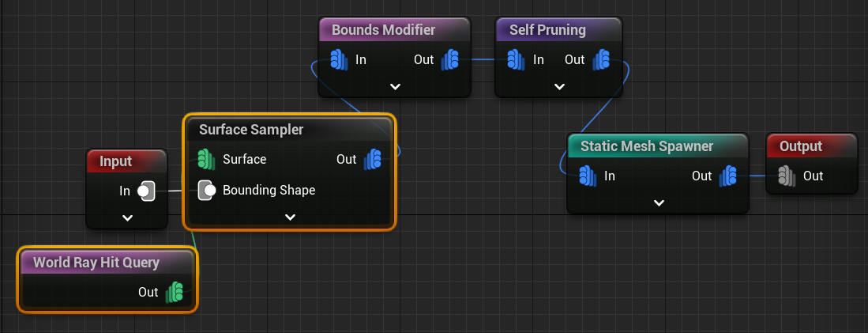868x333 pixels.
Task: Click the Bounding Shape input pin
Action: (207, 191)
